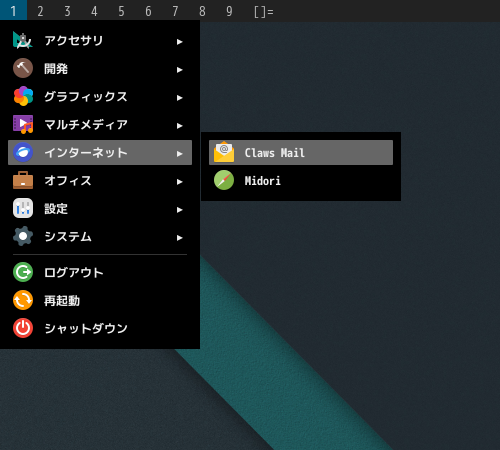Open Midori browser entry

click(x=301, y=181)
